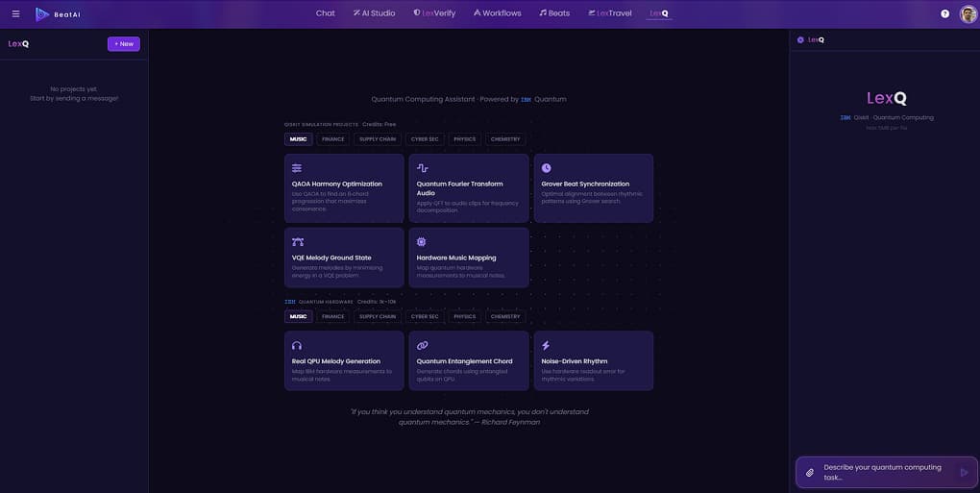Select Cyber Sec filter in quantum hardware section
The height and width of the screenshot is (493, 980).
425,316
